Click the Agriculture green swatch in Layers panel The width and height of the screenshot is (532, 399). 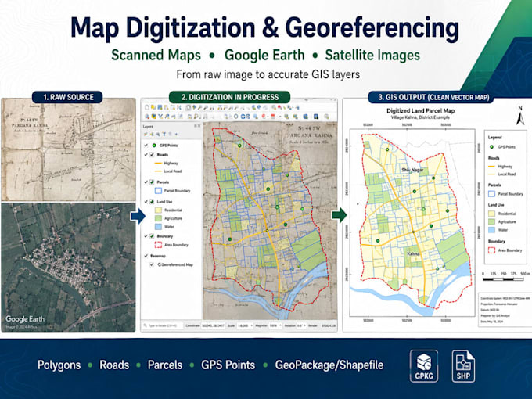[x=159, y=218]
